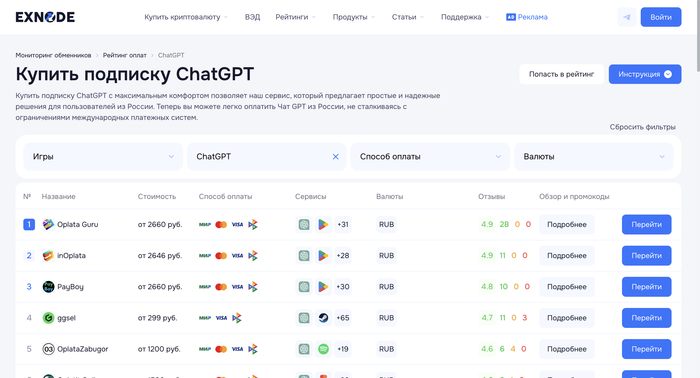Open the Telegram icon button in header

[627, 17]
